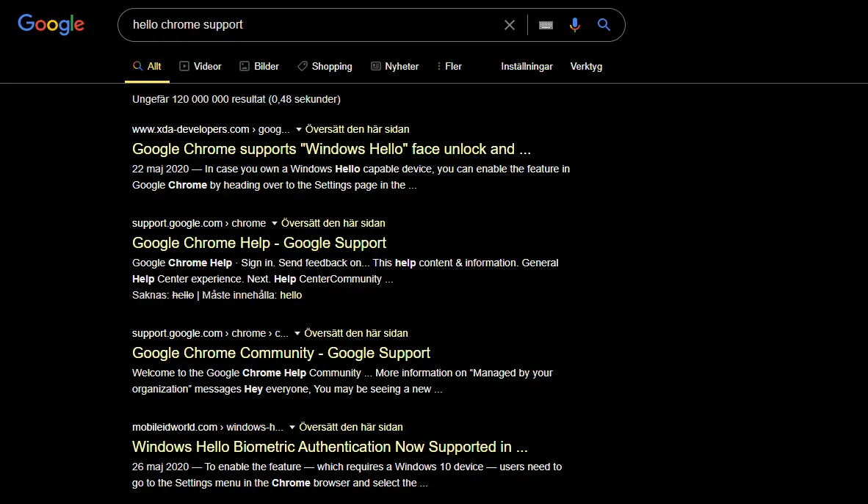Translate the Chrome Community result page
This screenshot has width=868, height=504.
356,333
